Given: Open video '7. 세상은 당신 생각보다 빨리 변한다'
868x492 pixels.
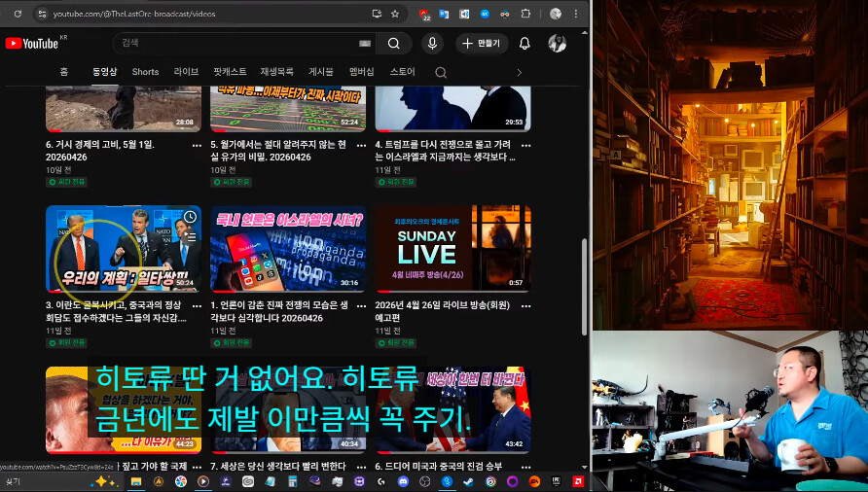Looking at the screenshot, I should [278, 466].
